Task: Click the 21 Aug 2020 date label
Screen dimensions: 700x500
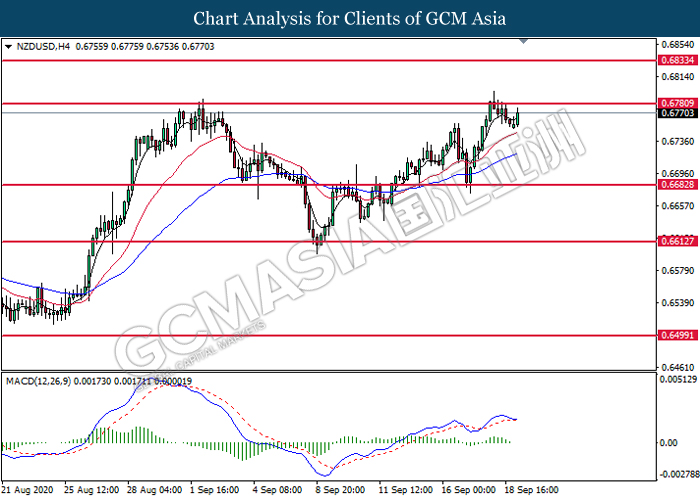Action: point(27,490)
